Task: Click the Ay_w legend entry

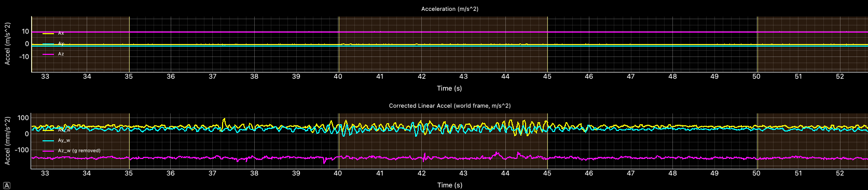Action: point(56,140)
